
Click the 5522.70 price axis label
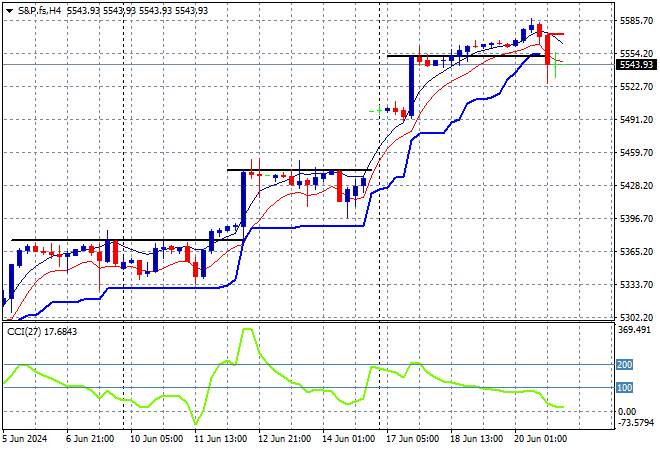coord(636,86)
